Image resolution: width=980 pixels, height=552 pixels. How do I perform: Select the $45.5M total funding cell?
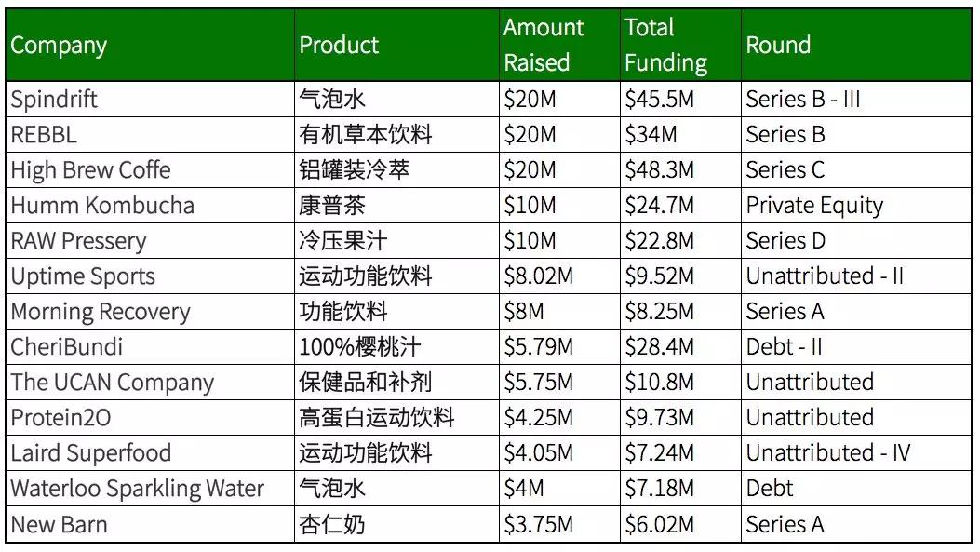pos(680,100)
